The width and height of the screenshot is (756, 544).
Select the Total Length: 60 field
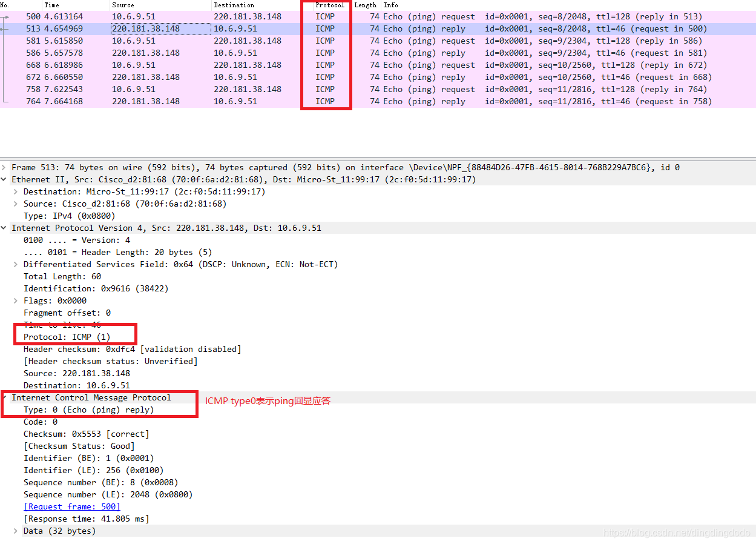(x=62, y=276)
